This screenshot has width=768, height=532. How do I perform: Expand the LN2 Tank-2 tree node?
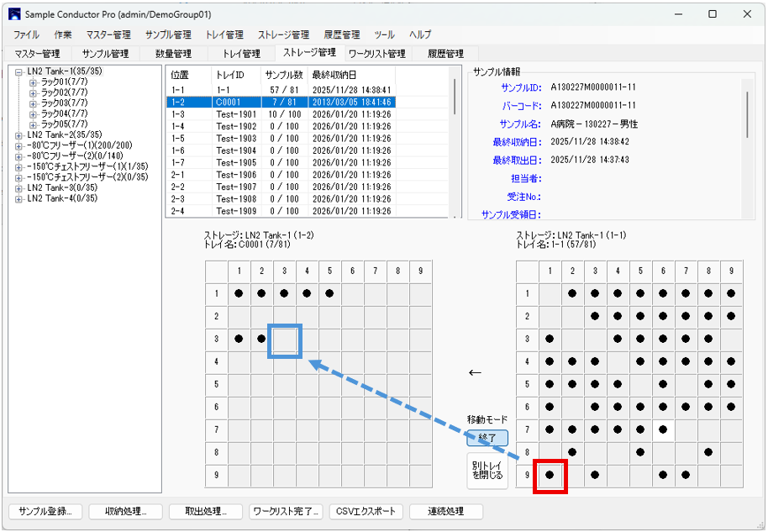[19, 134]
